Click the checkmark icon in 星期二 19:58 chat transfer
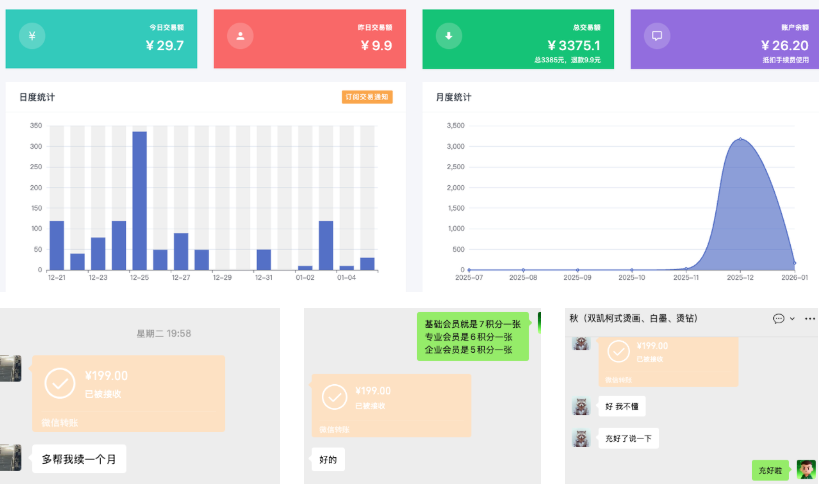 [x=60, y=383]
